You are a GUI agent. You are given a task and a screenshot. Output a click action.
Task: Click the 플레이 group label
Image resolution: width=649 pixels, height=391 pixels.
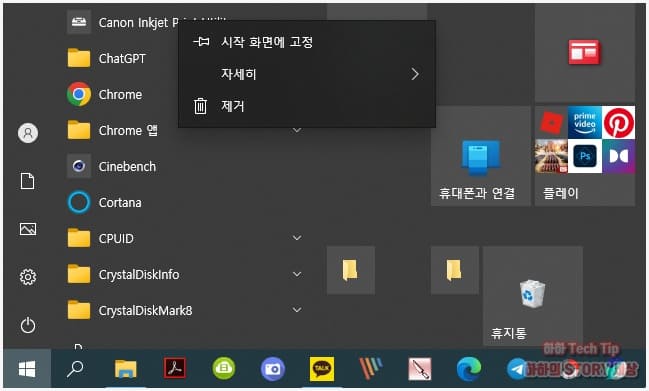(560, 193)
